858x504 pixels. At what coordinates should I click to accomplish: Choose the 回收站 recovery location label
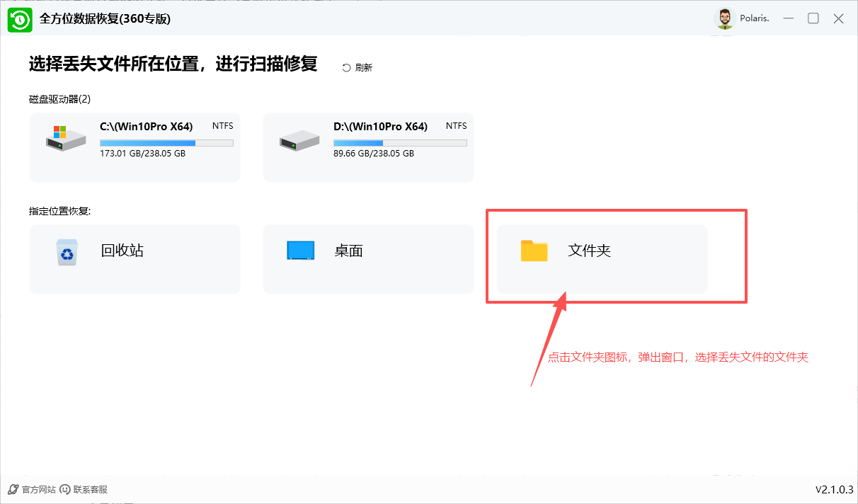pyautogui.click(x=122, y=251)
